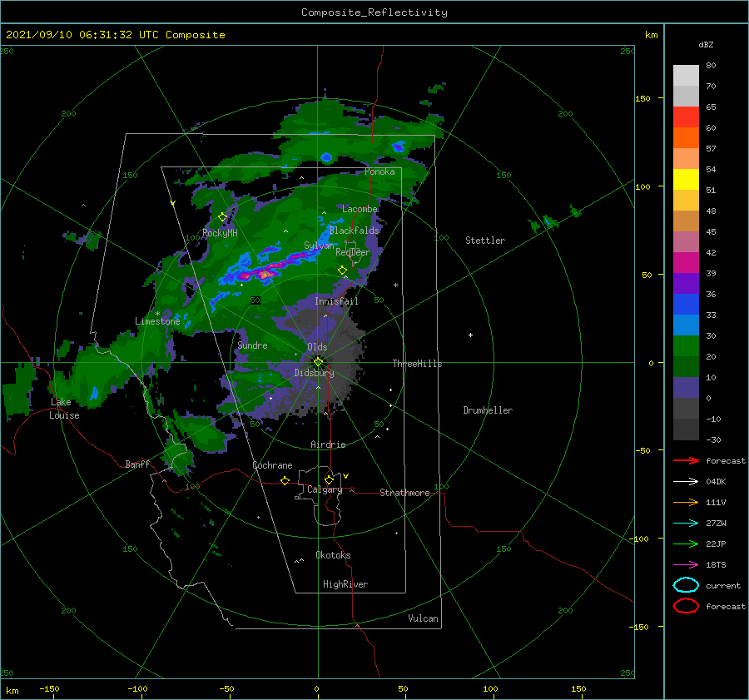Select the light blue 30-33 dBZ swatch
The width and height of the screenshot is (749, 700).
coord(686,325)
